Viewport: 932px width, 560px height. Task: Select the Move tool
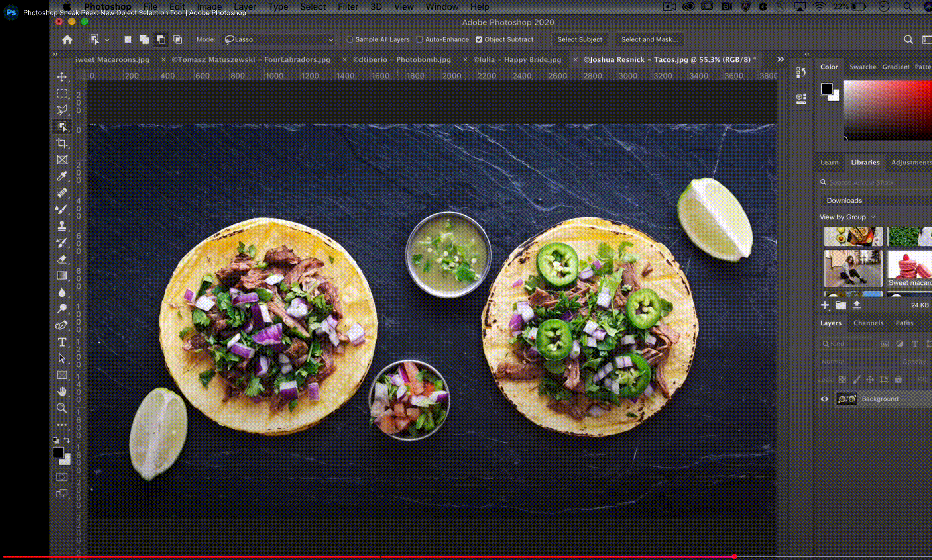(62, 77)
